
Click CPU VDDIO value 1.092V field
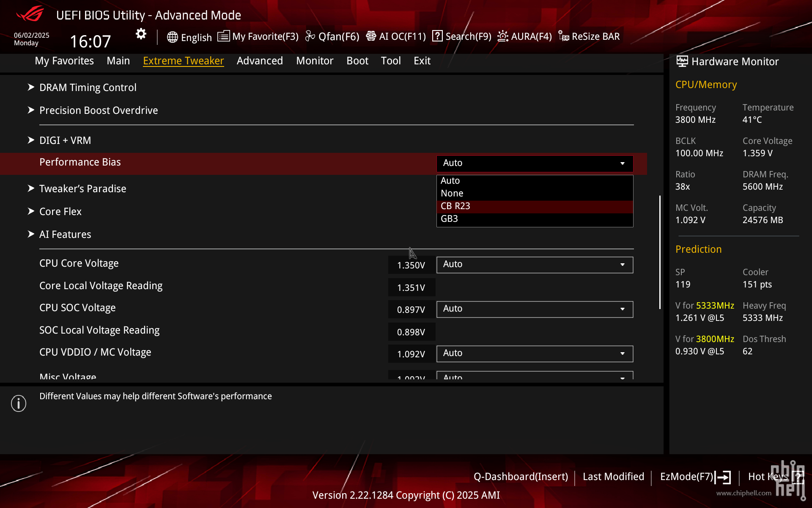pyautogui.click(x=411, y=354)
